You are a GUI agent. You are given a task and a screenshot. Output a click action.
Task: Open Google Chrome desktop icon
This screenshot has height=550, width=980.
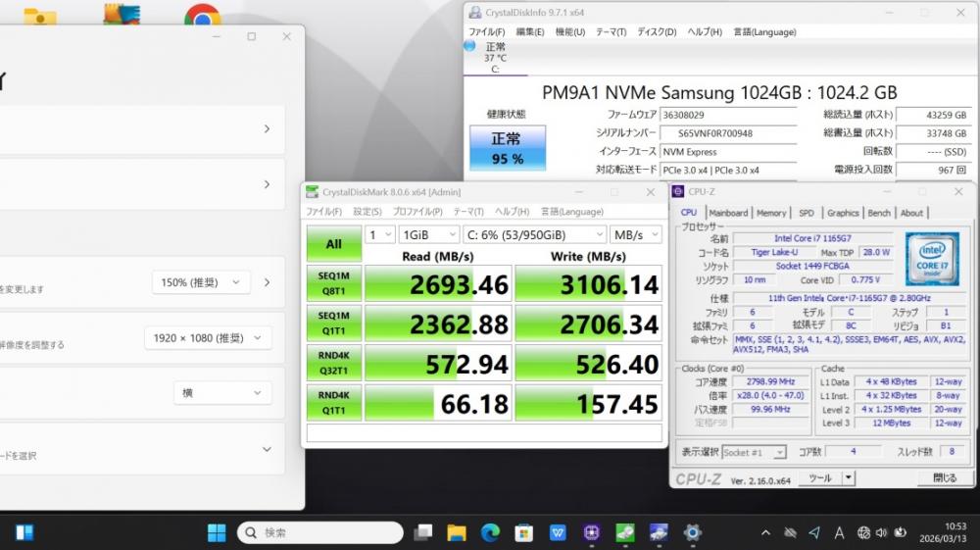tap(203, 14)
